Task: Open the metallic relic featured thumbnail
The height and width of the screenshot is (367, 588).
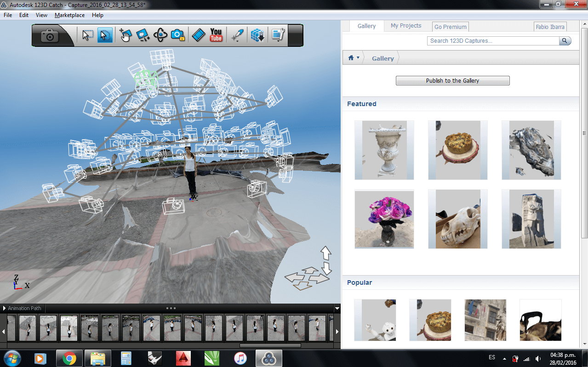Action: point(531,150)
